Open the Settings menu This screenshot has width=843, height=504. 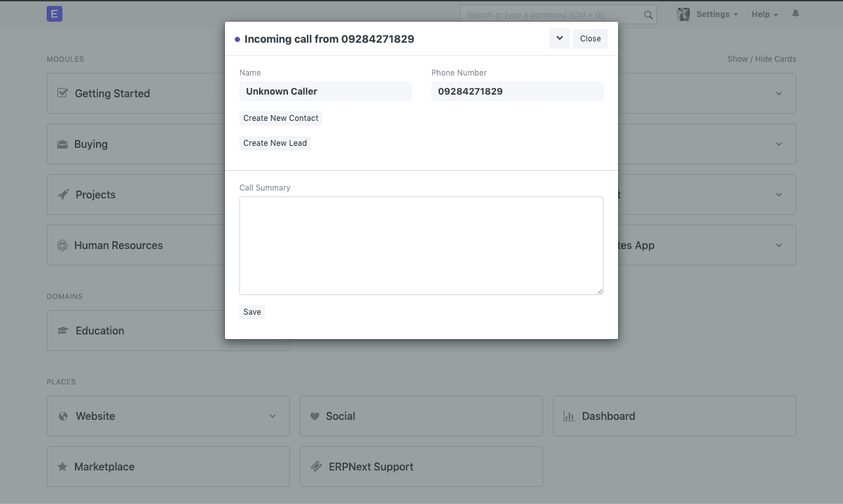(712, 14)
